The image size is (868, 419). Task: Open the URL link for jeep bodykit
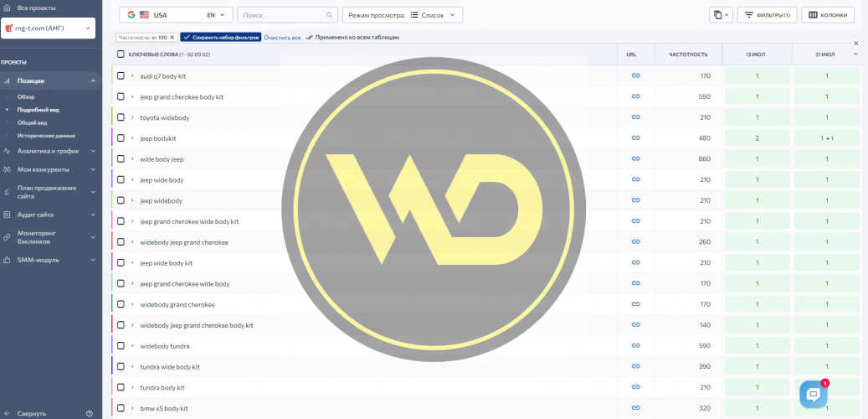(635, 138)
